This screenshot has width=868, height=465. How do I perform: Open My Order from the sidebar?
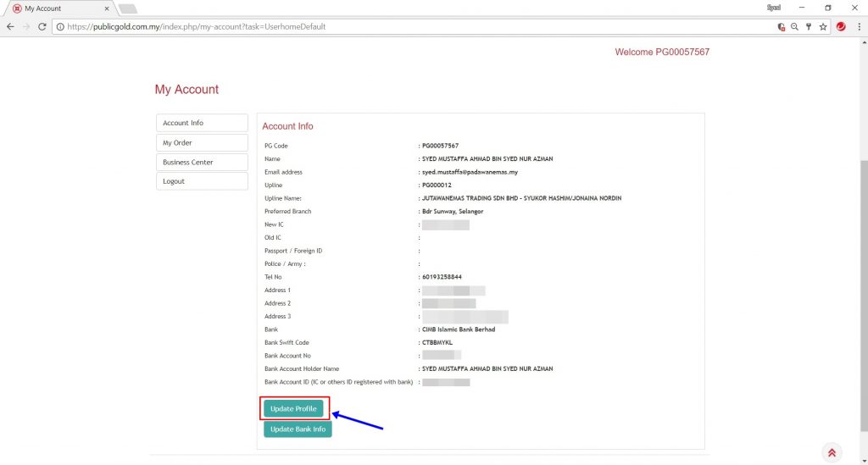click(x=202, y=142)
